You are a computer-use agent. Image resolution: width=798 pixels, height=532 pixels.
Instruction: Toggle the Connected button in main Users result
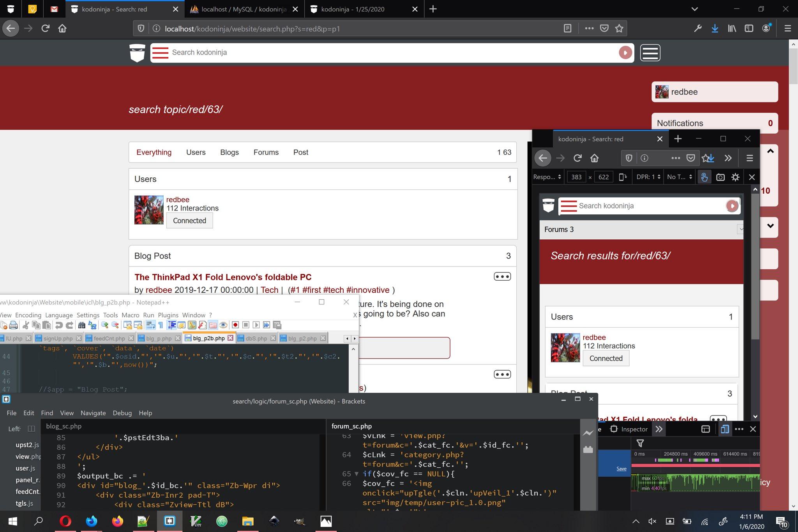pos(189,221)
